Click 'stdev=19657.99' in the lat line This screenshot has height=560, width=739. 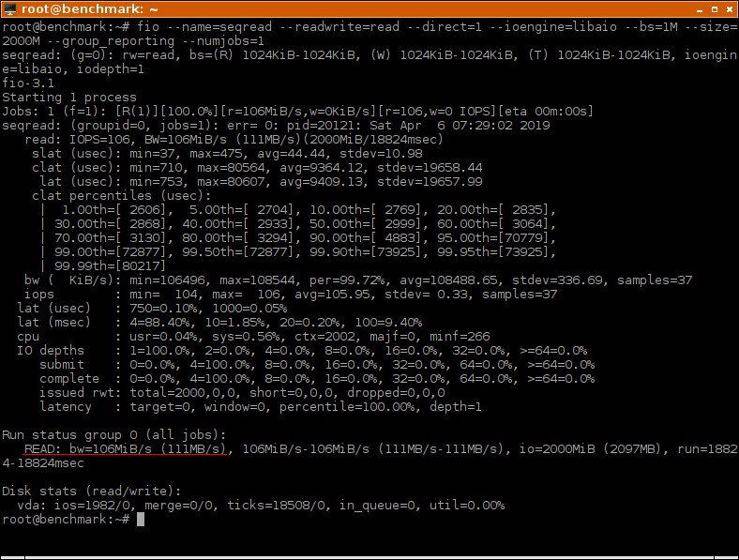click(x=430, y=182)
